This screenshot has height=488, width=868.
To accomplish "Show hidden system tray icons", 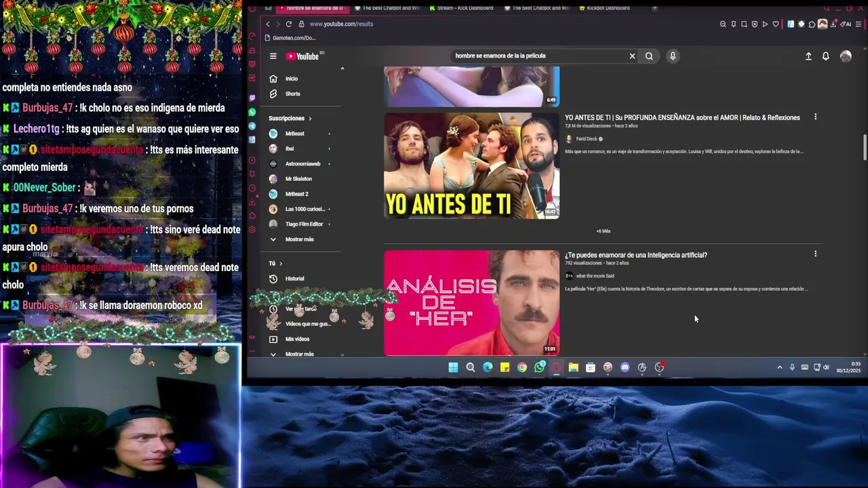I will (780, 367).
